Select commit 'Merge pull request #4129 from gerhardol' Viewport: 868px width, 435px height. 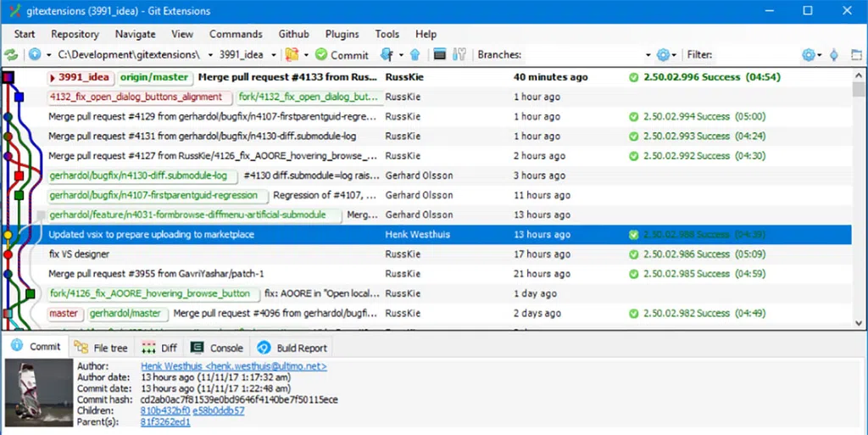coord(213,117)
